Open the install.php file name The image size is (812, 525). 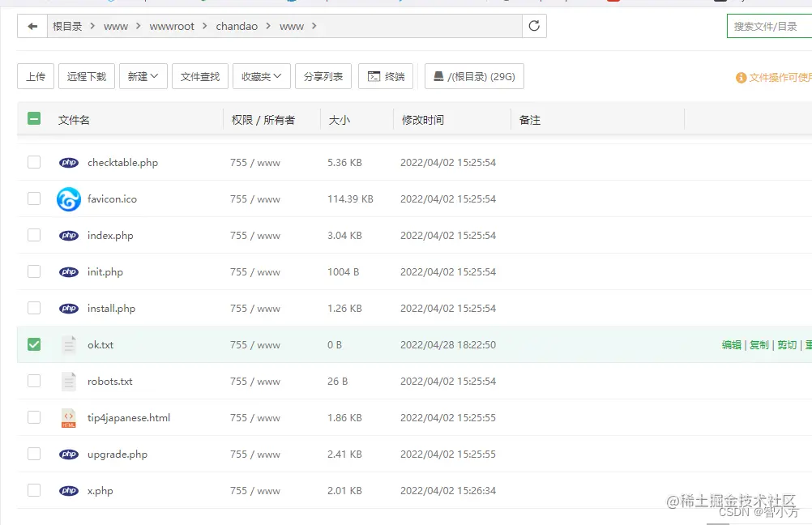coord(111,309)
